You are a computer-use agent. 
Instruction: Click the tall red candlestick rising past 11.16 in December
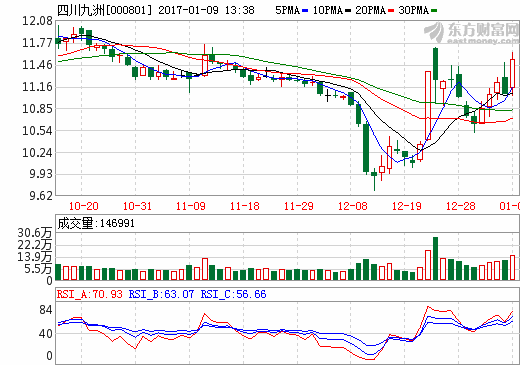428,105
